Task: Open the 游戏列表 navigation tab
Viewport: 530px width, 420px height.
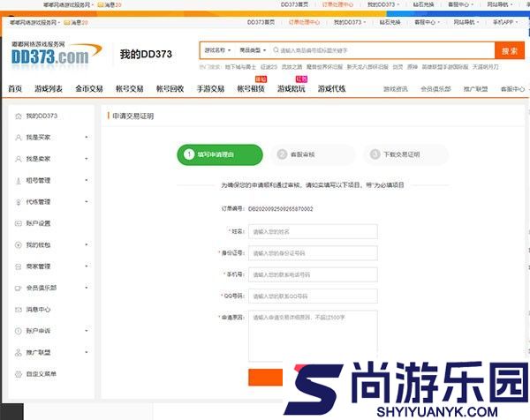Action: [49, 89]
